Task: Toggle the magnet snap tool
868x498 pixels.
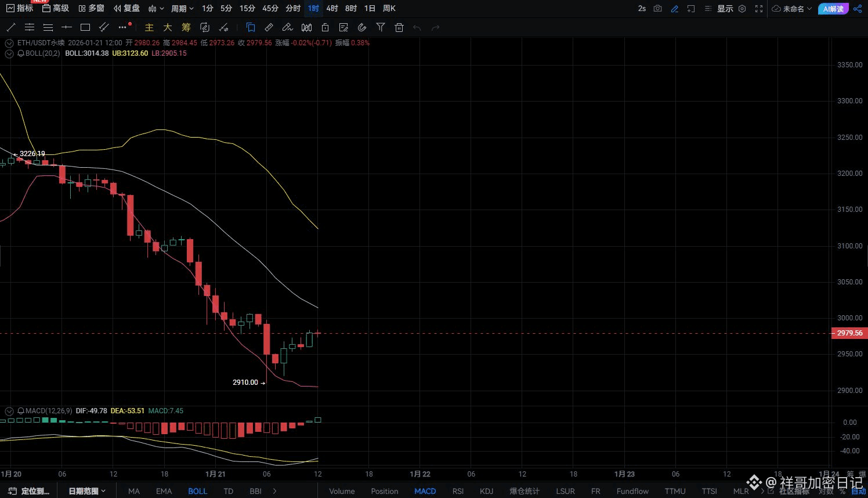Action: 362,27
